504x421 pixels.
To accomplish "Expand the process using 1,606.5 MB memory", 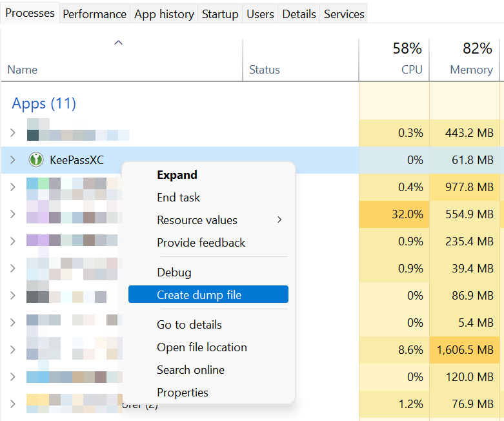I will 12,349.
